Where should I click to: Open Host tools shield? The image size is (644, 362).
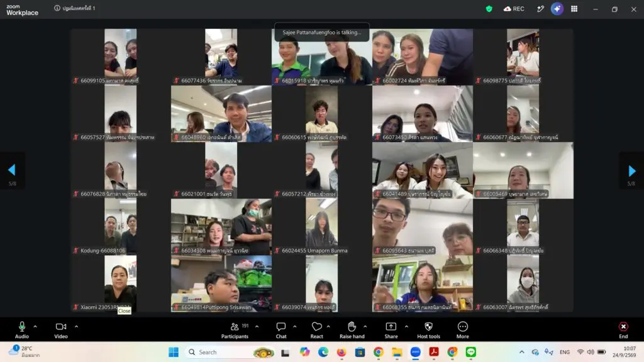point(428,330)
